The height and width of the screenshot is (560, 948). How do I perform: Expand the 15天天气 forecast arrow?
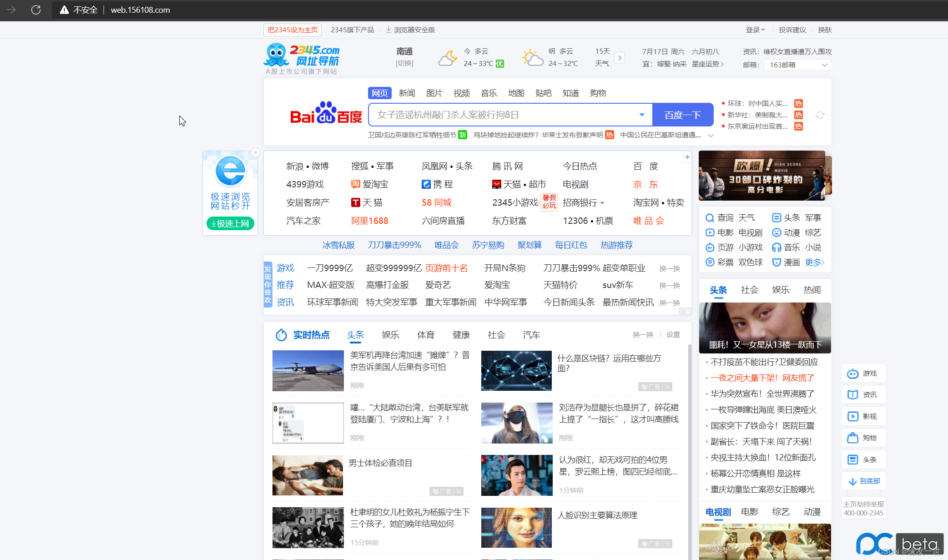coord(620,58)
